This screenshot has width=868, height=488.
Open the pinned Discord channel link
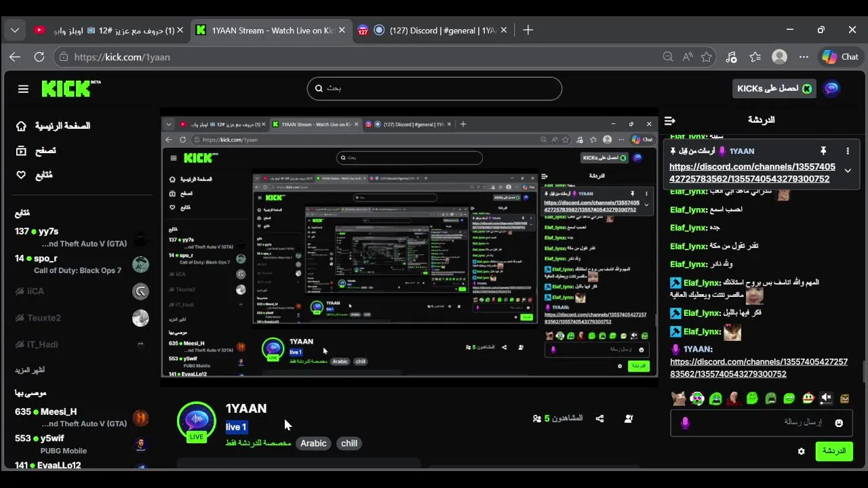pos(752,173)
